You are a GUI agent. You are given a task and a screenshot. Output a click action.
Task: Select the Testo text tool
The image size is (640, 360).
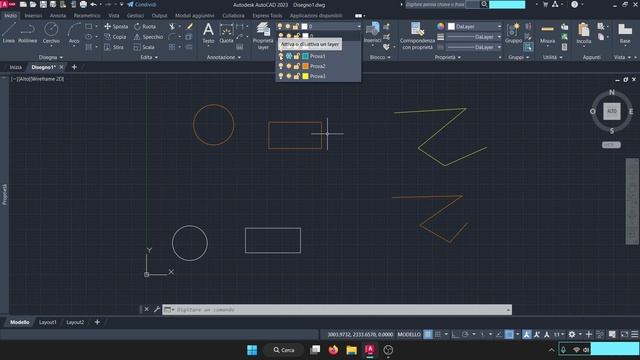[x=208, y=33]
